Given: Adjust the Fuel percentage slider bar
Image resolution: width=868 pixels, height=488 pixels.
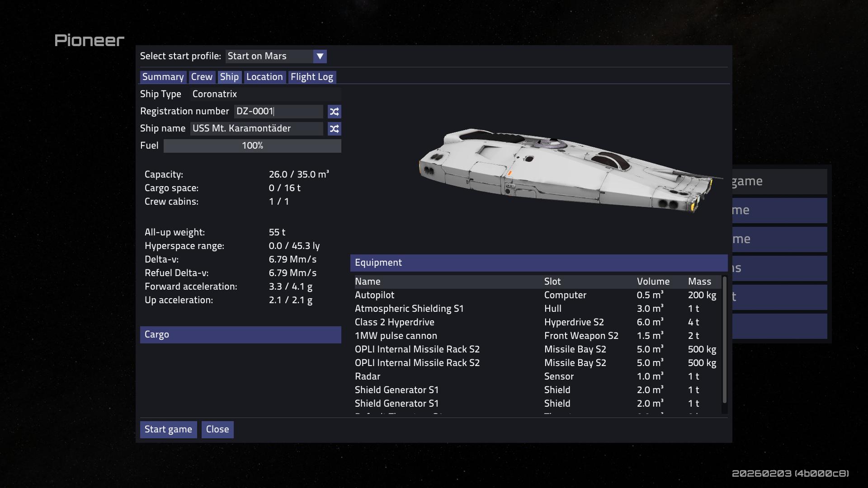Looking at the screenshot, I should coord(252,146).
